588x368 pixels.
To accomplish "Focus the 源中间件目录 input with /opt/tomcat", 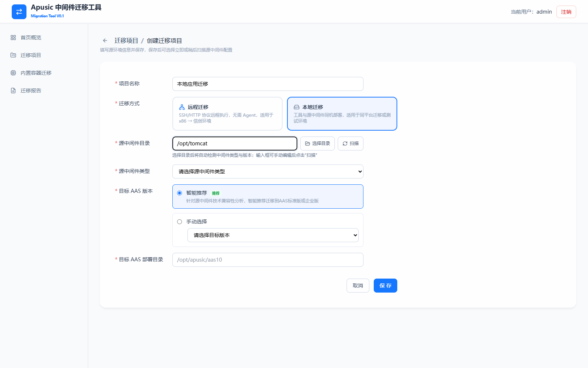I will pos(235,144).
